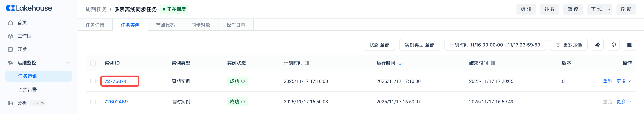Click the 计划时间 sort icon
Screen dimensions: 644x114
(307, 63)
